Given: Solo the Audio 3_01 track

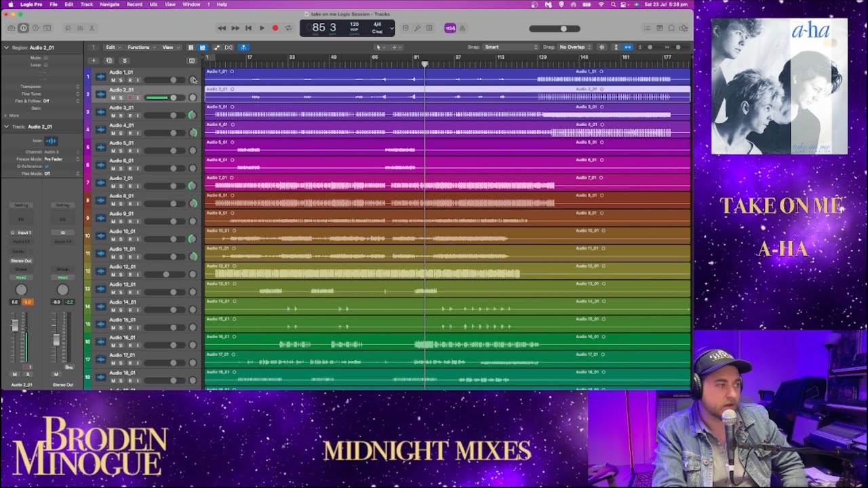Looking at the screenshot, I should pos(121,115).
